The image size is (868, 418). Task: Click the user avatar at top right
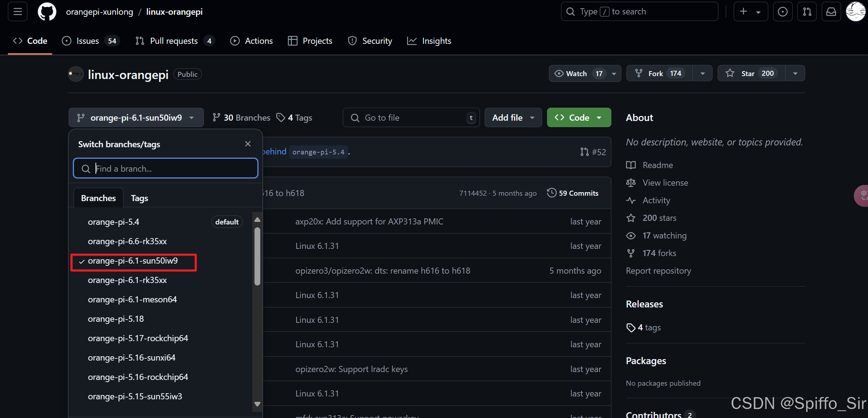pyautogui.click(x=855, y=12)
